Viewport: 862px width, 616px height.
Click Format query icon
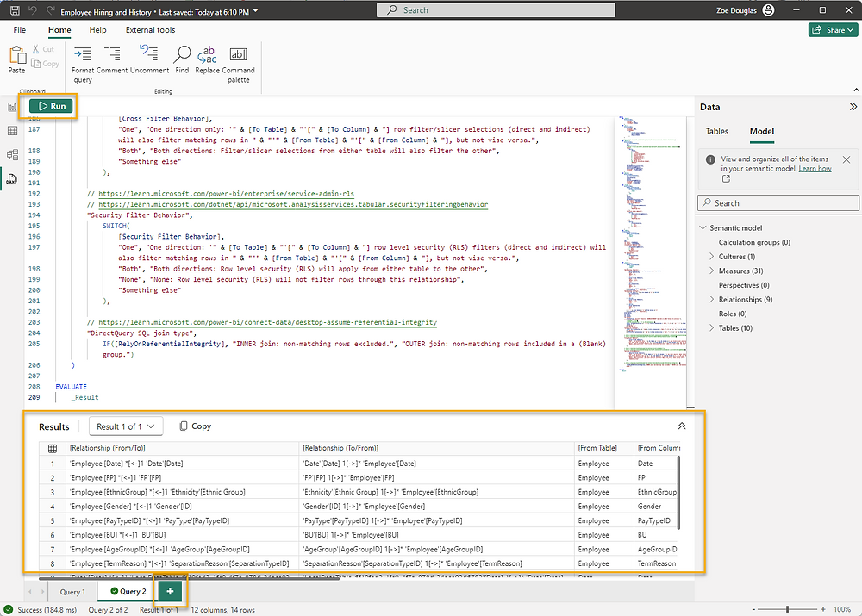[x=83, y=54]
